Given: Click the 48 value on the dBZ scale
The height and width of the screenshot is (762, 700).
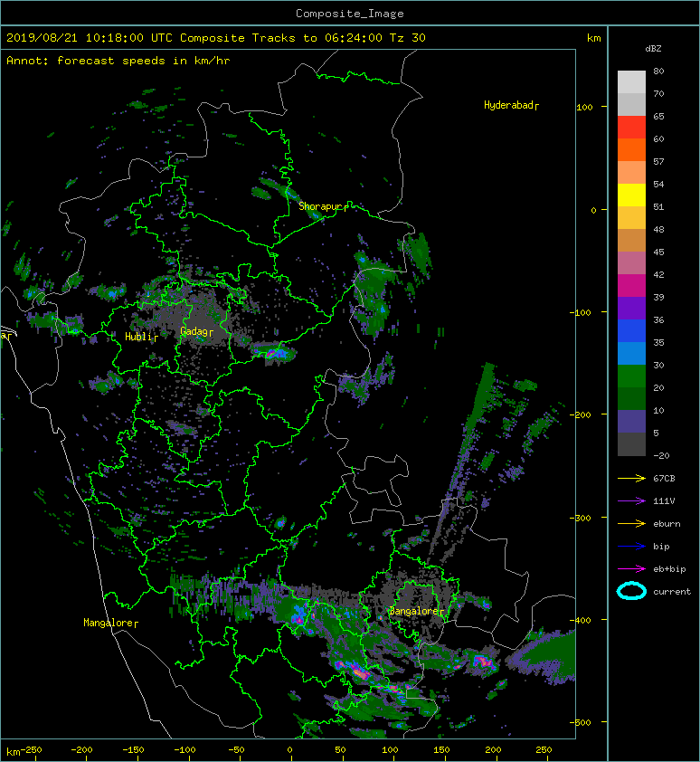Looking at the screenshot, I should (658, 229).
